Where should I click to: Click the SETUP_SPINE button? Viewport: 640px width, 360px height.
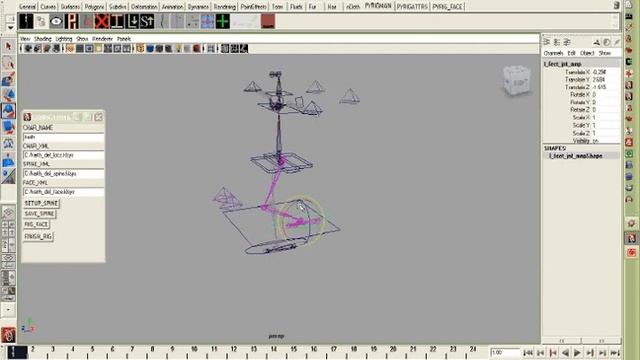41,203
